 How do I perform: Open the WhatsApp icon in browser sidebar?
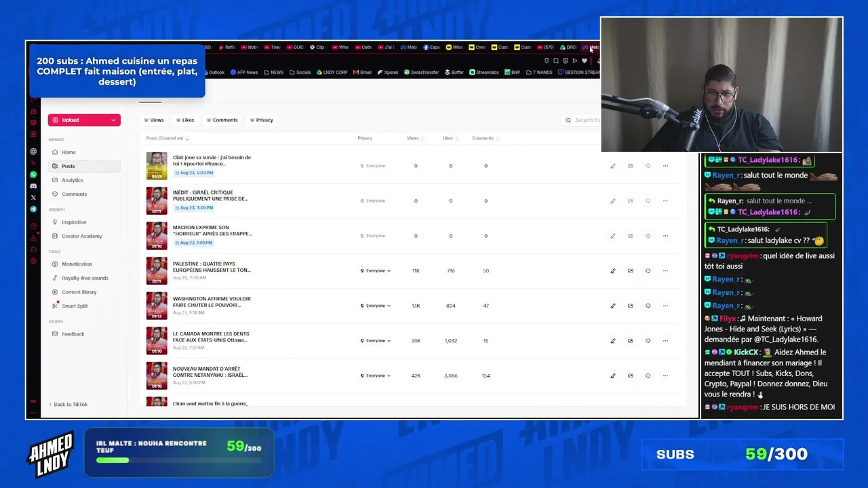[x=33, y=174]
